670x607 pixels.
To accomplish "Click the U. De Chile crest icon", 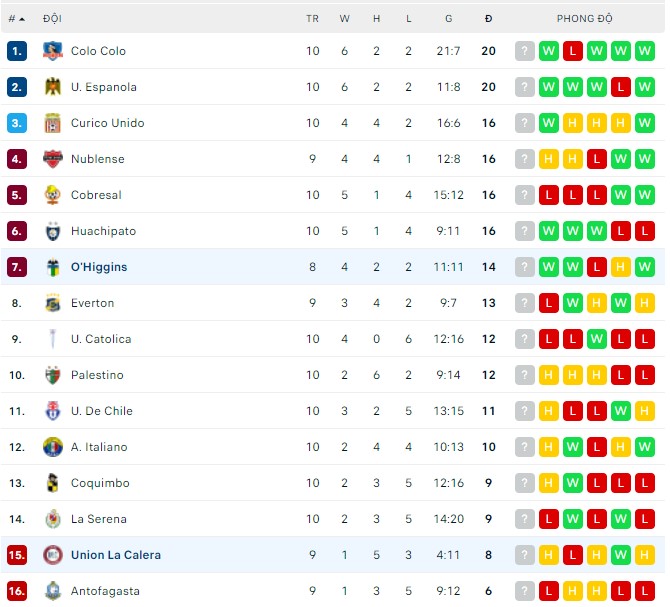I will pyautogui.click(x=53, y=411).
